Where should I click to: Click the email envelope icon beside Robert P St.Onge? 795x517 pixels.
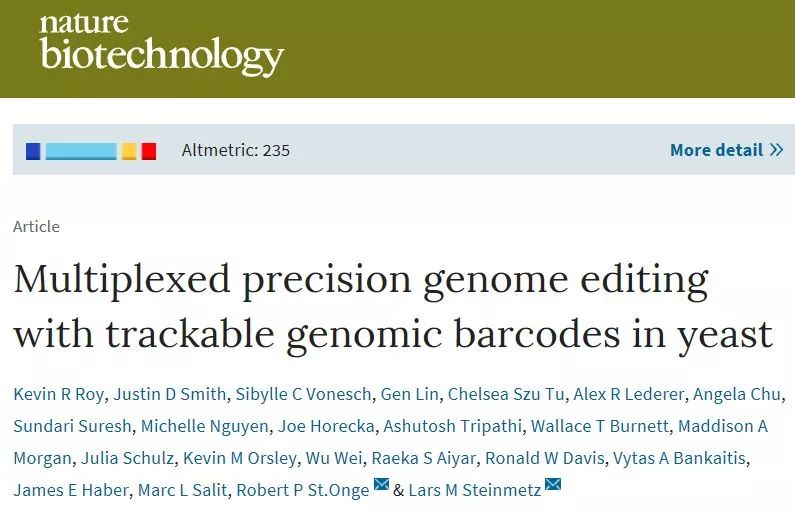point(381,485)
